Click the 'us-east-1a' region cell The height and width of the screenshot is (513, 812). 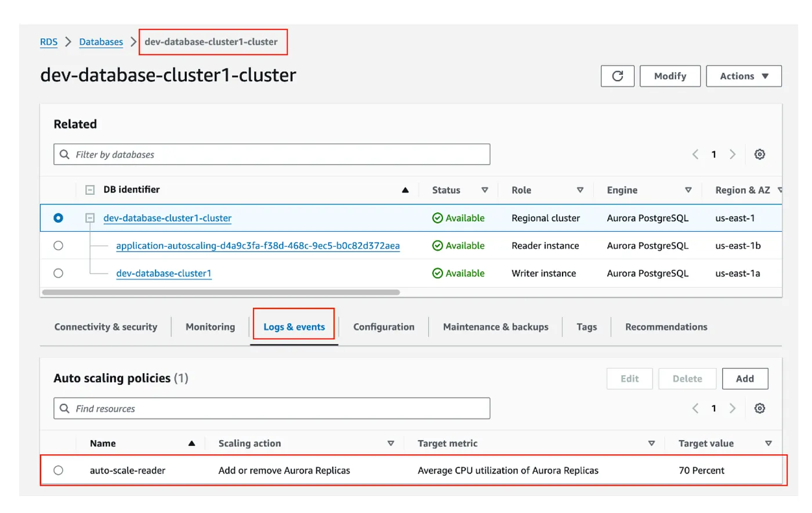[x=738, y=274]
